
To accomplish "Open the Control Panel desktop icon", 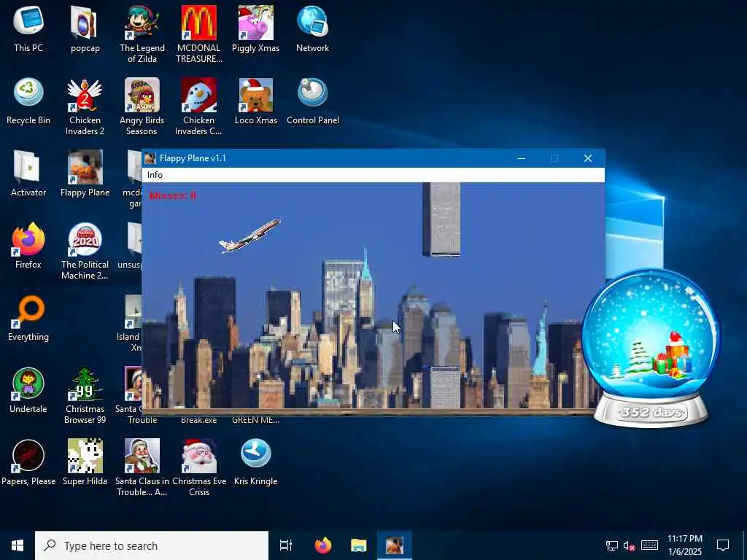I will [312, 101].
